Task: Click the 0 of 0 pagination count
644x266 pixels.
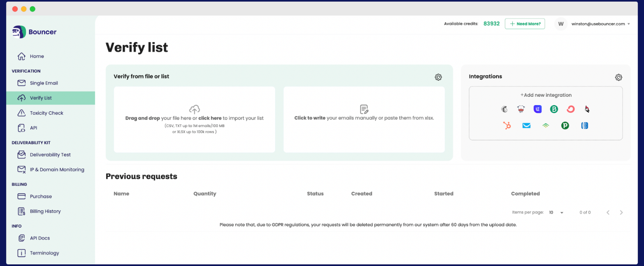Action: coord(585,212)
